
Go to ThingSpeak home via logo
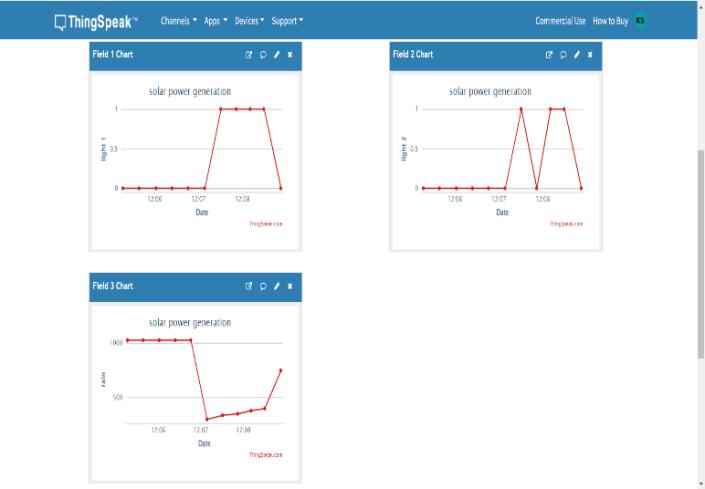pyautogui.click(x=96, y=22)
